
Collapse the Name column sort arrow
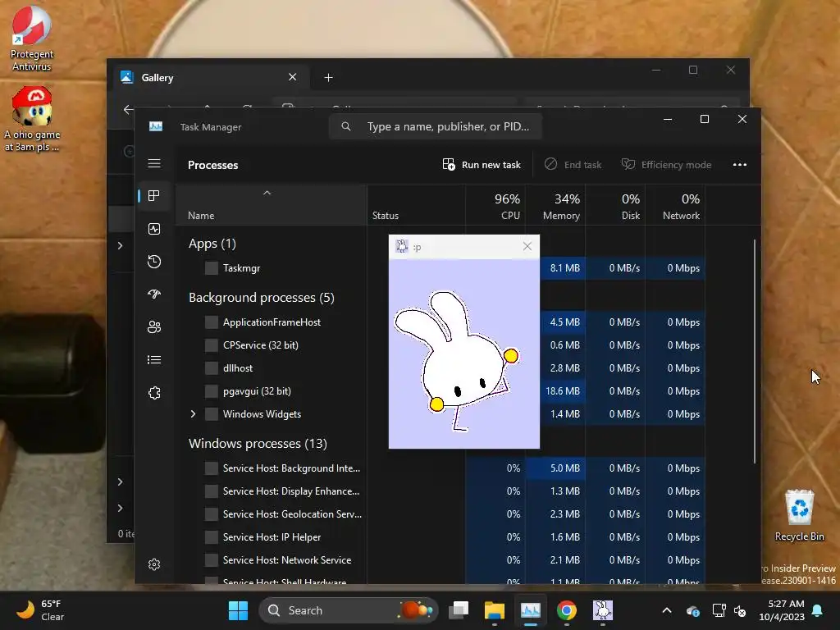(267, 193)
